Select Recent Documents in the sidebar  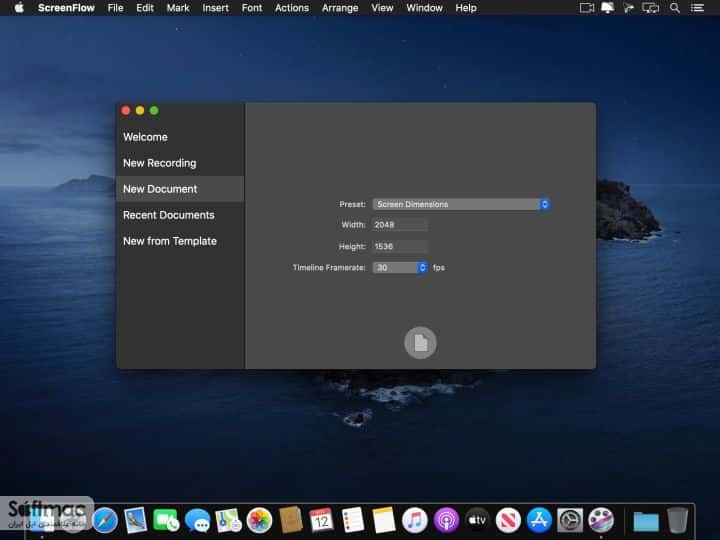coord(180,215)
